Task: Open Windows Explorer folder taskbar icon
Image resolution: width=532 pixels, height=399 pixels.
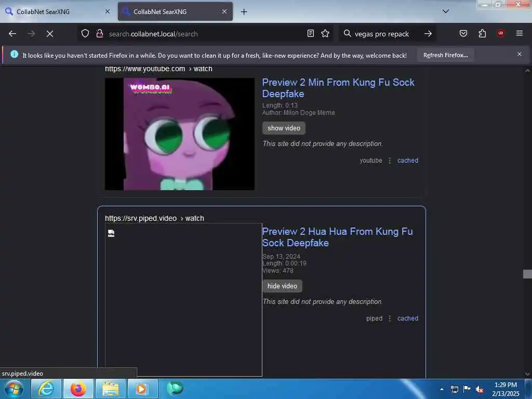Action: click(x=111, y=389)
